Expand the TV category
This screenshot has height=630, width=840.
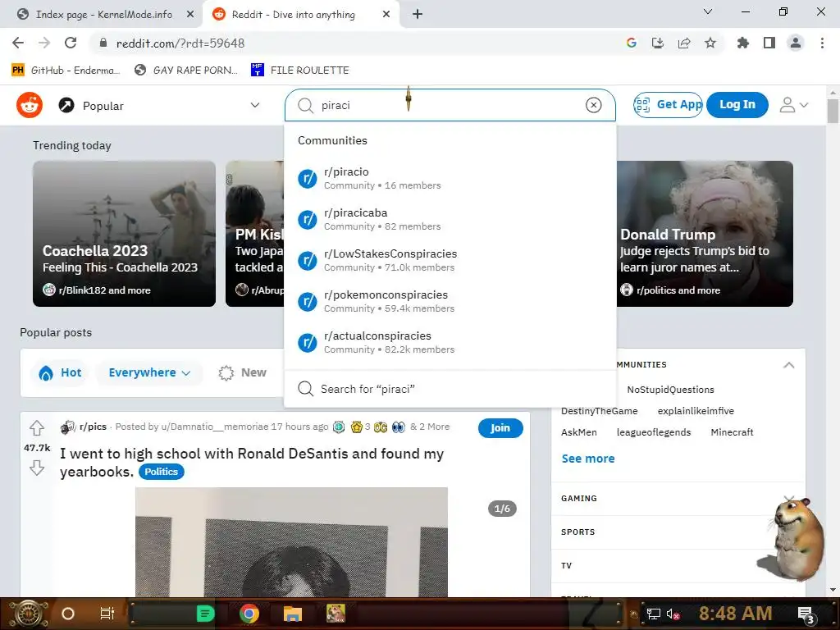pos(678,566)
